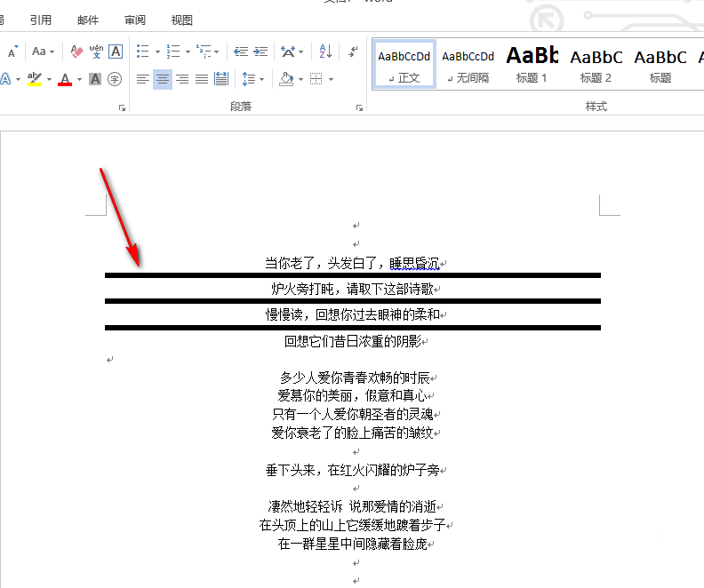Open line spacing options
The height and width of the screenshot is (588, 704).
252,79
